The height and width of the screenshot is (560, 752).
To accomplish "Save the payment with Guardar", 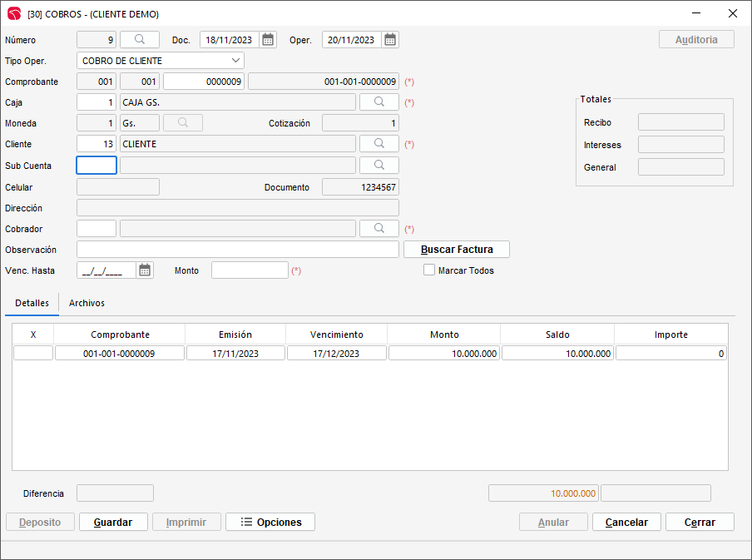I will 113,522.
